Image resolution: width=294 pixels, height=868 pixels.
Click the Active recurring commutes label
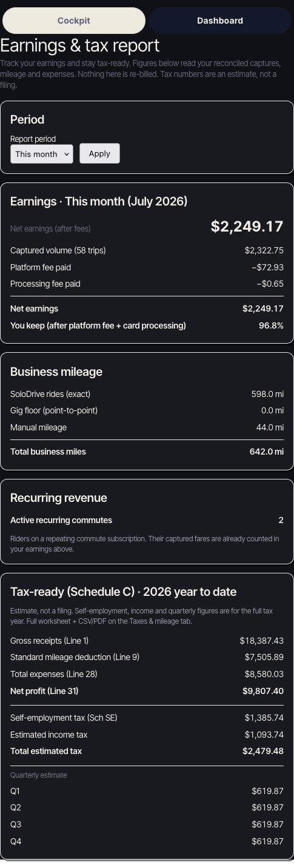(61, 520)
